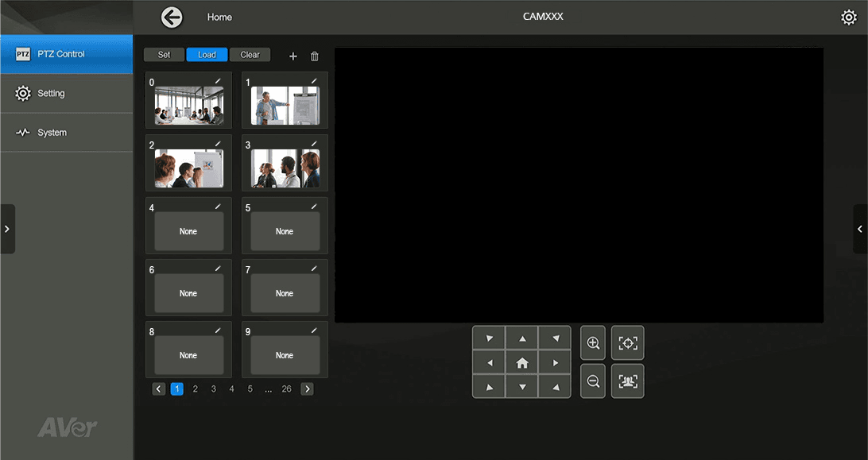Zoom in with the magnifier plus icon

tap(593, 342)
